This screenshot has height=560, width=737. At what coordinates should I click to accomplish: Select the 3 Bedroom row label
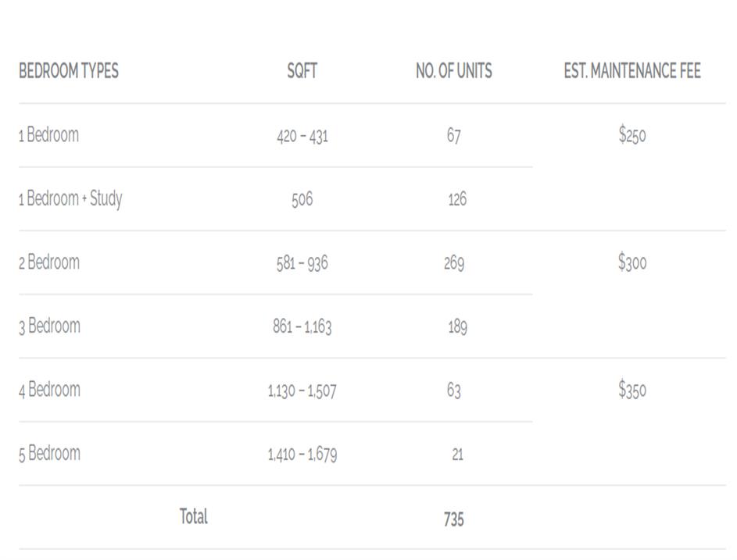pyautogui.click(x=49, y=326)
